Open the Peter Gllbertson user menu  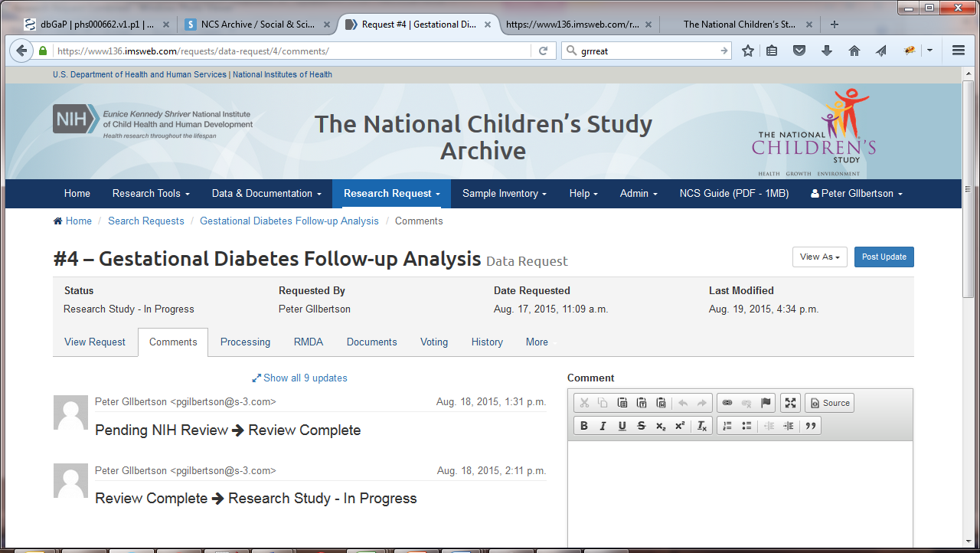click(x=856, y=194)
